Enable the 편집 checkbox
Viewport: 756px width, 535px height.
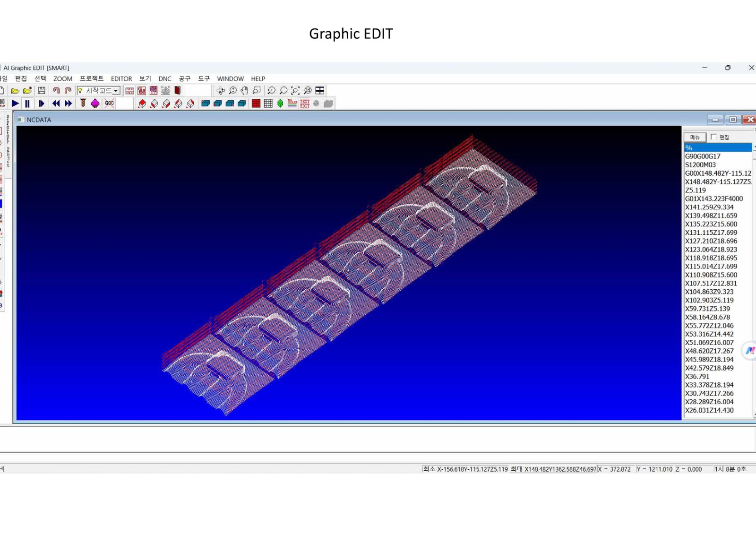713,137
